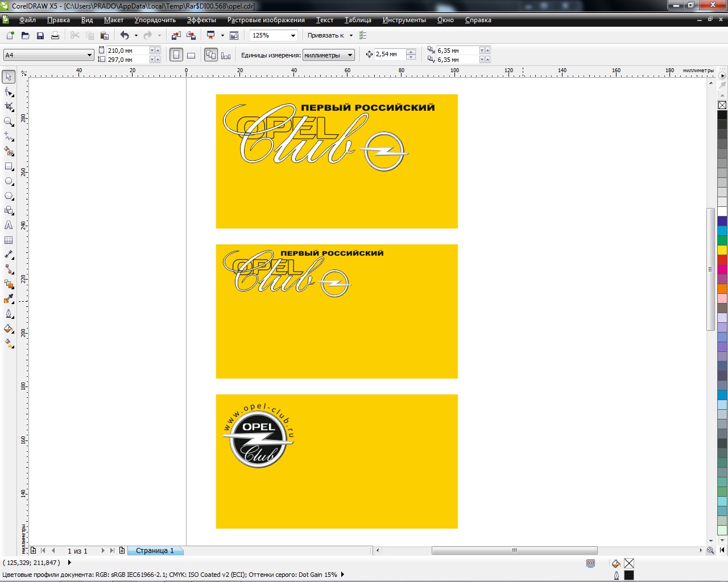Open the Макет menu
This screenshot has width=728, height=582.
tap(114, 20)
